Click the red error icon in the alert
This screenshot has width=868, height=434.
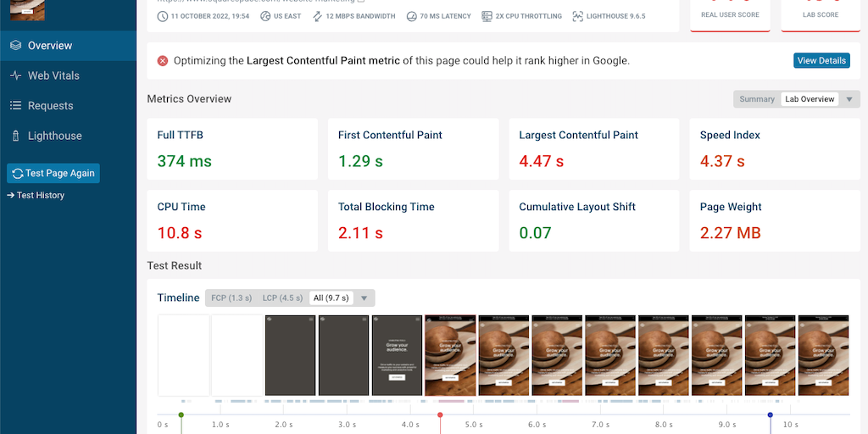point(163,61)
